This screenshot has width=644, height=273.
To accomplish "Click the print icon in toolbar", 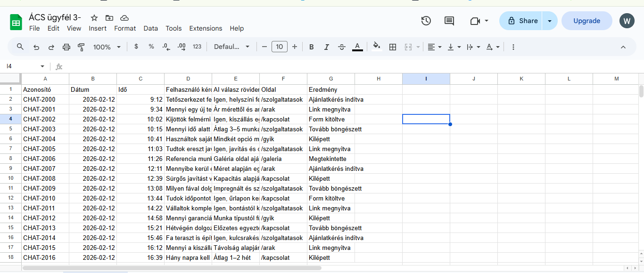I will [66, 47].
